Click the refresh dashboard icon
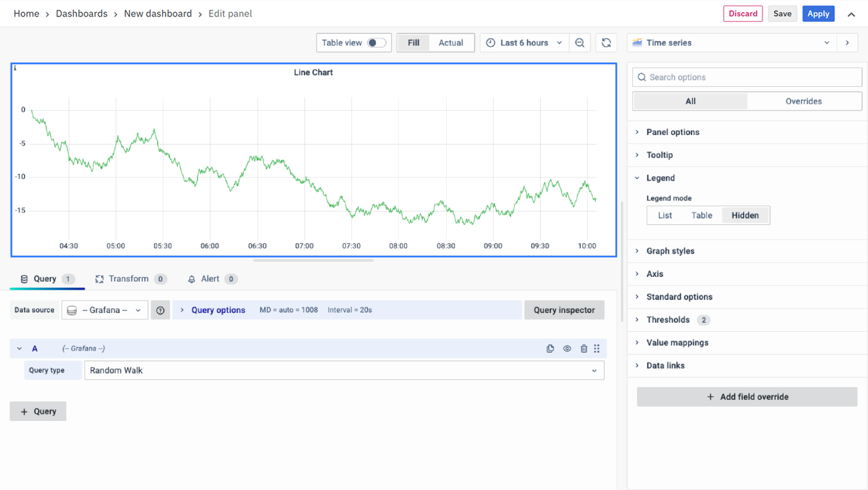Screen dimensions: 868x490 [x=606, y=43]
